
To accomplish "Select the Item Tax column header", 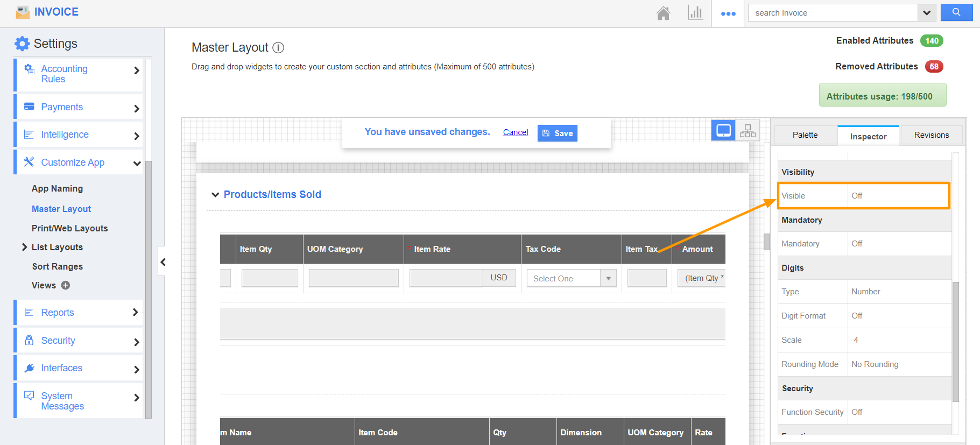I will coord(647,249).
